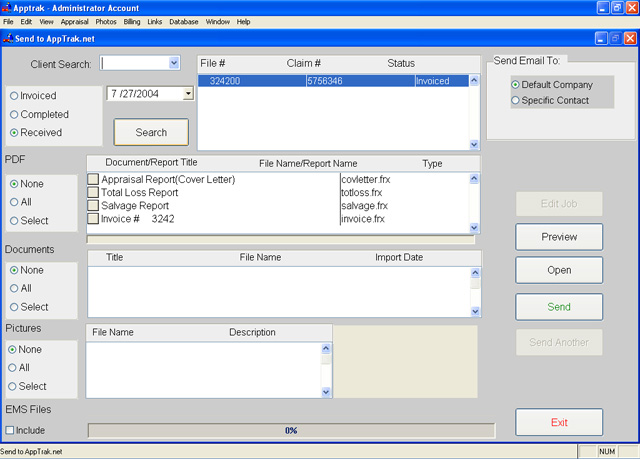Open the View menu
The image size is (640, 460).
pyautogui.click(x=46, y=22)
